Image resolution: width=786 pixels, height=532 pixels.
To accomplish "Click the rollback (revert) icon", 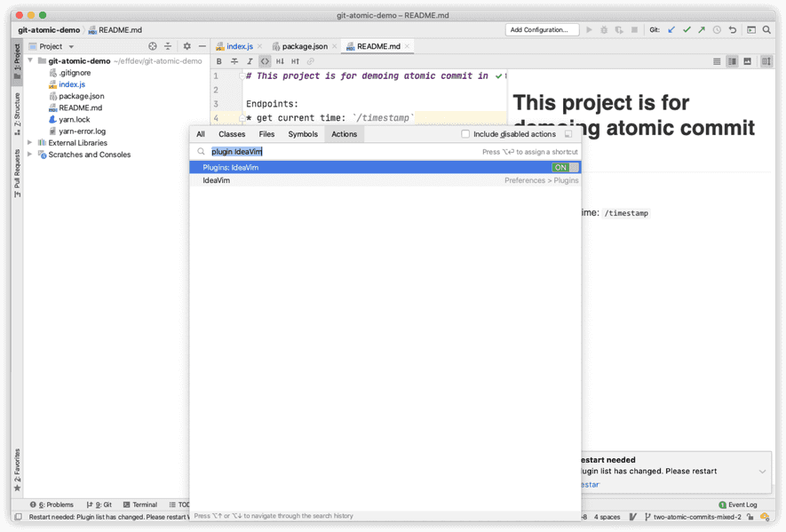I will (733, 30).
